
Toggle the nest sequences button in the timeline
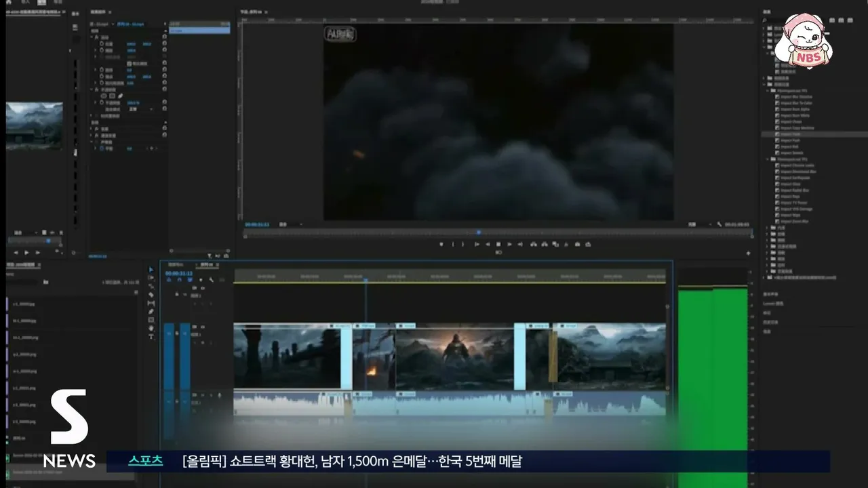tap(169, 280)
